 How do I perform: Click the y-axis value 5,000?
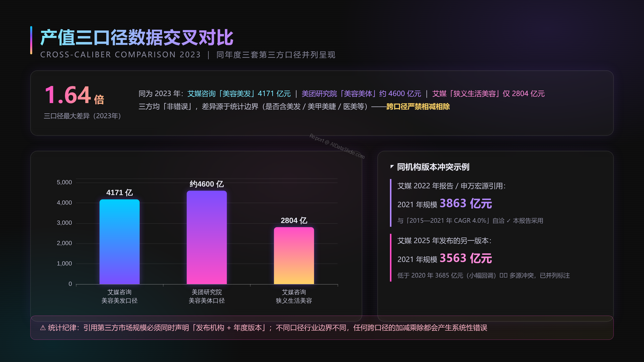coord(64,182)
